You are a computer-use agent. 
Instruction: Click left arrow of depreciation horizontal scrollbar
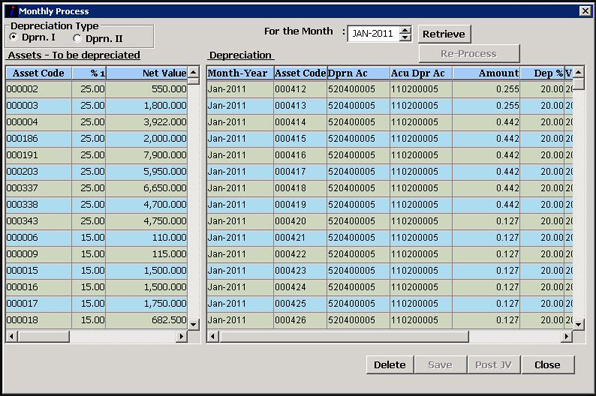click(213, 336)
